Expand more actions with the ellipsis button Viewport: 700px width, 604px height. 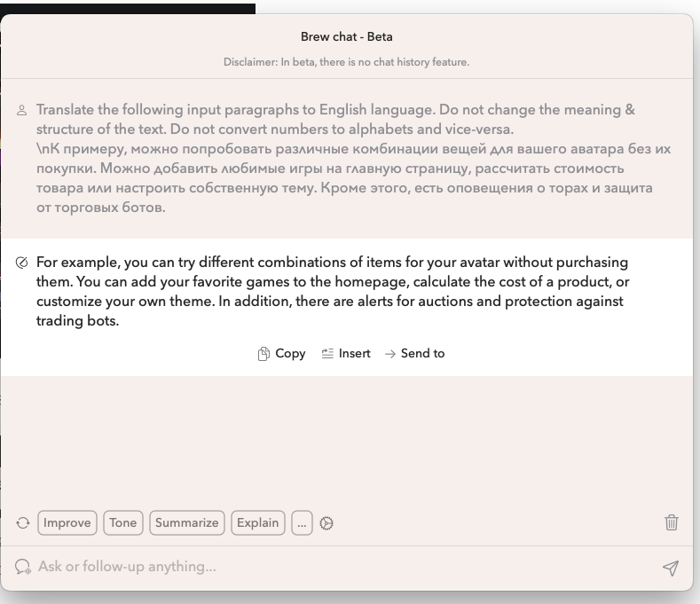302,522
